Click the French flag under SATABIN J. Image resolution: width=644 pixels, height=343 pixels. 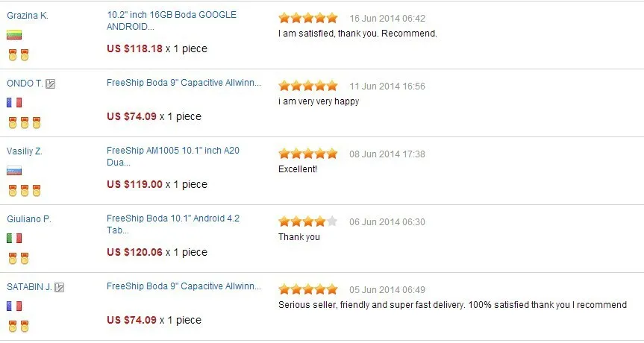click(x=14, y=306)
